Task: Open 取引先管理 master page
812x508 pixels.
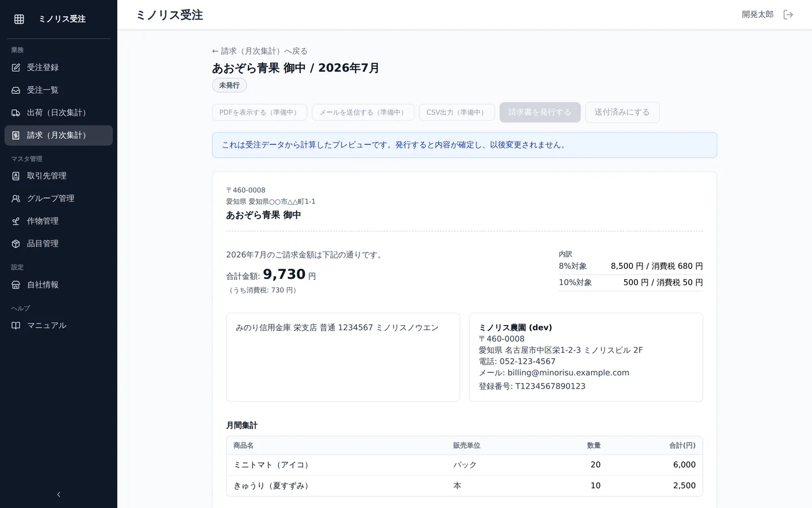Action: coord(58,176)
